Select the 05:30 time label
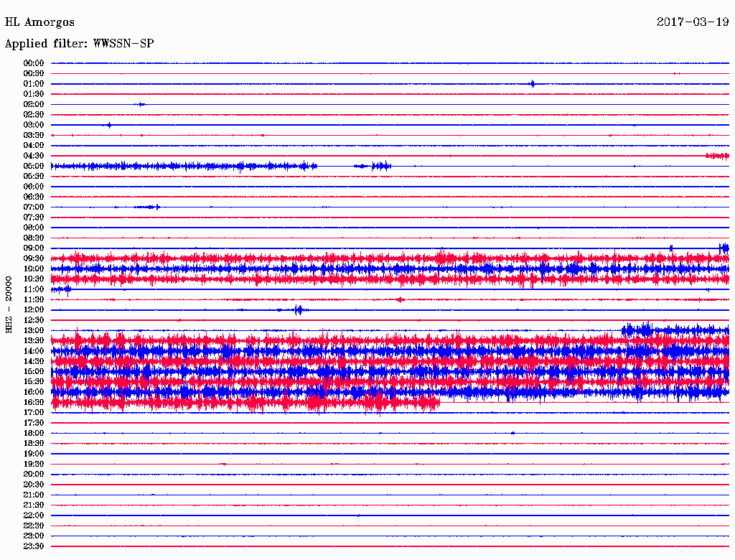Image resolution: width=735 pixels, height=560 pixels. click(x=34, y=176)
